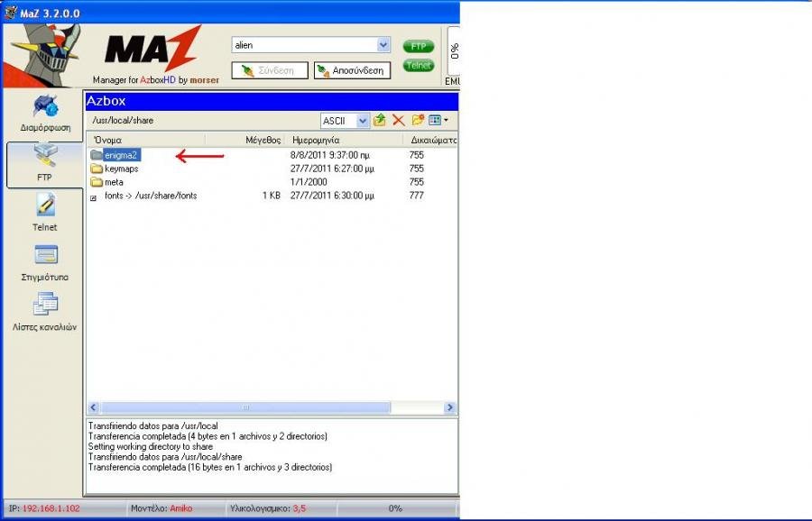Click the MaZ title bar app icon

[10, 13]
